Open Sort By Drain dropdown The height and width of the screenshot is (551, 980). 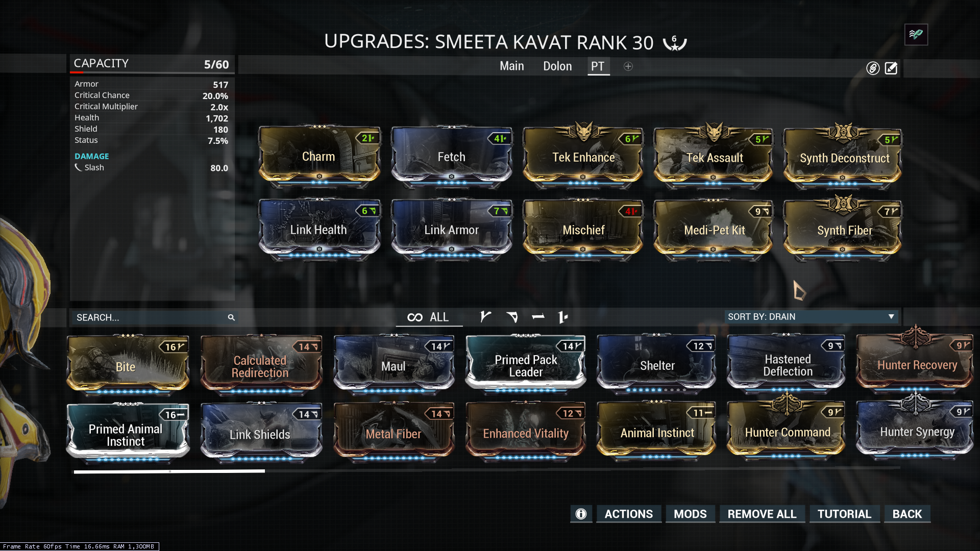point(811,317)
